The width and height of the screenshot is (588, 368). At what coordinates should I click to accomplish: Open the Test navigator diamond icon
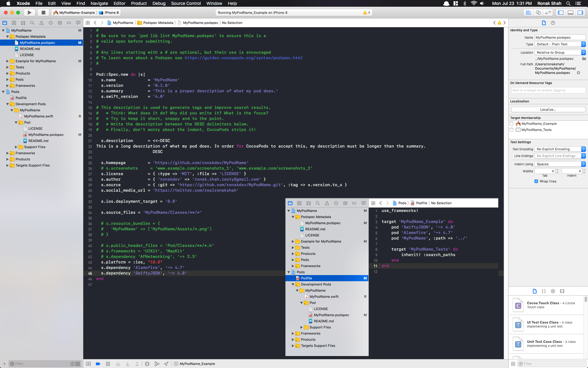[x=51, y=23]
